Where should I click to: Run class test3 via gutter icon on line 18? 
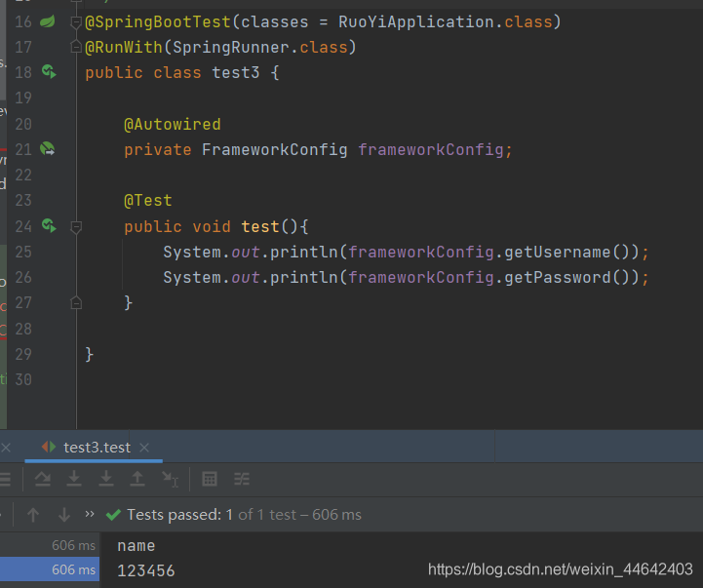49,72
